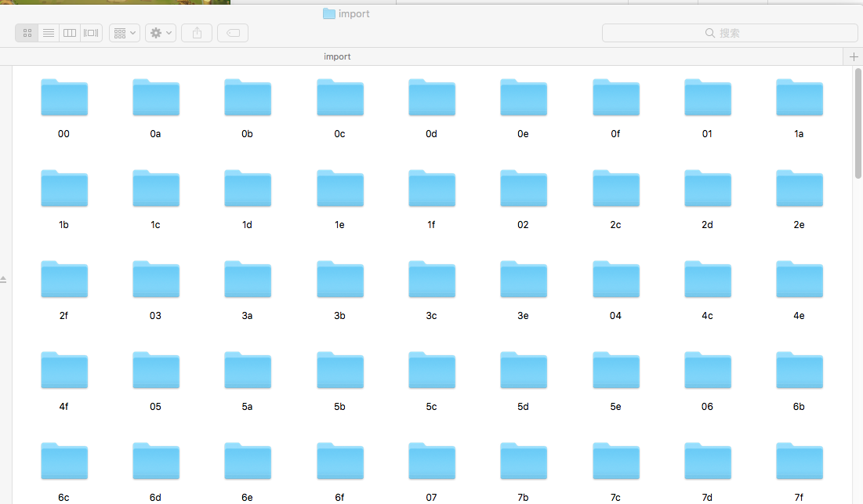Select folder 0f
Viewport: 863px width, 504px height.
[x=616, y=97]
